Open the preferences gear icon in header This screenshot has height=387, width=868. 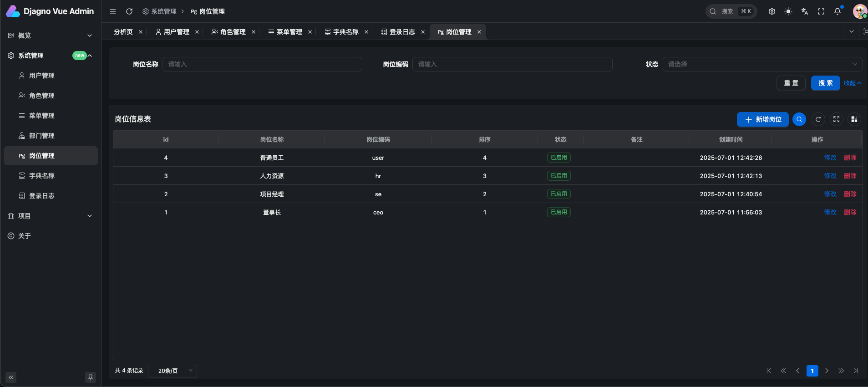772,11
